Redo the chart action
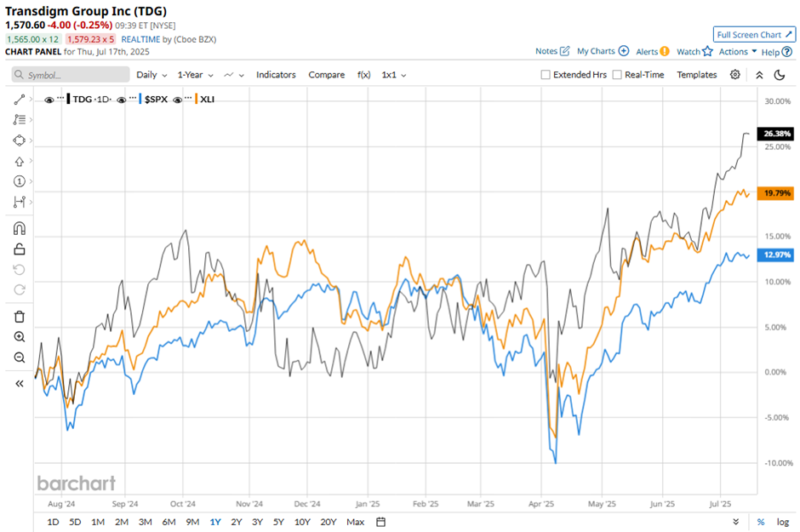Viewport: 800px width, 532px height. [x=20, y=289]
